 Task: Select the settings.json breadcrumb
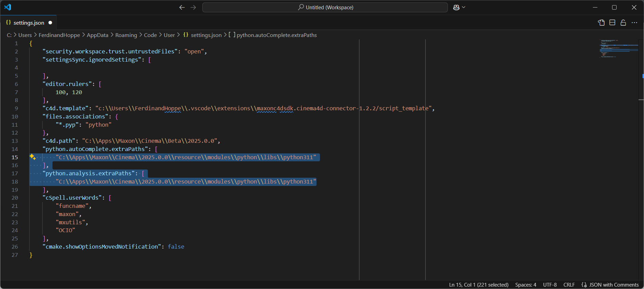pyautogui.click(x=203, y=35)
